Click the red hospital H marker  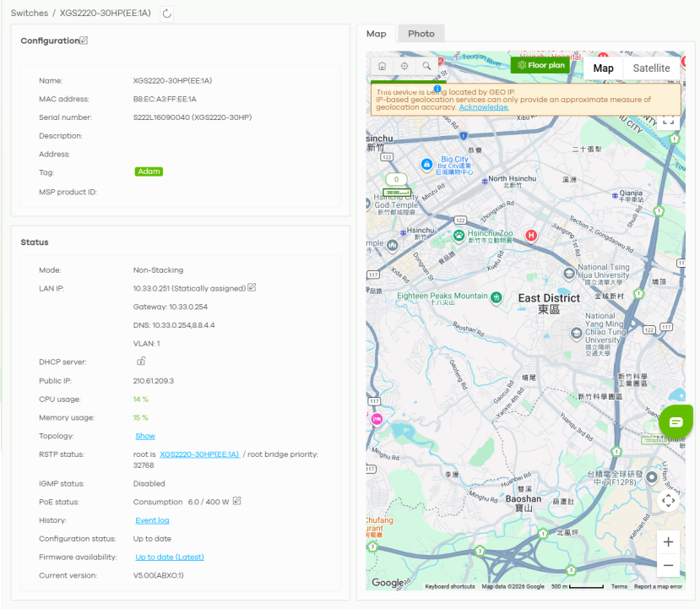pos(531,236)
